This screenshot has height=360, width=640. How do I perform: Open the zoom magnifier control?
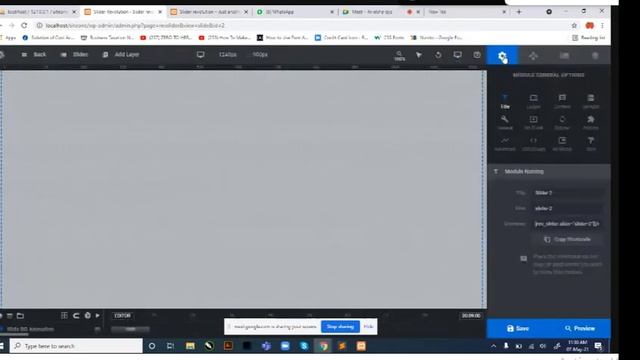(x=399, y=56)
